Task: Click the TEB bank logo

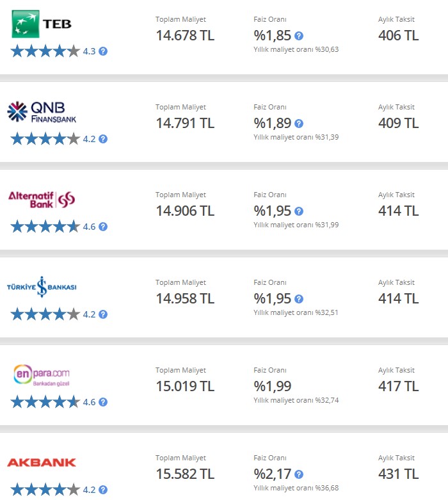Action: (x=42, y=24)
